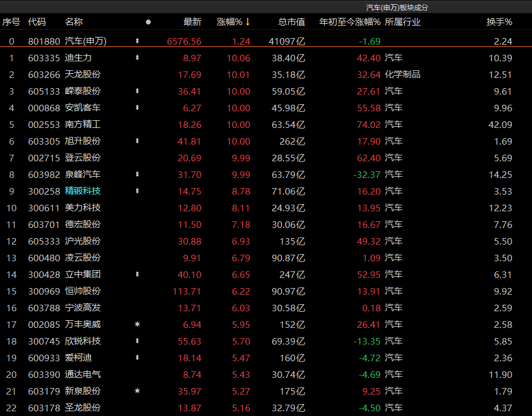This screenshot has width=532, height=416.
Task: Select highlighted stock 精锻科技
Action: (83, 191)
